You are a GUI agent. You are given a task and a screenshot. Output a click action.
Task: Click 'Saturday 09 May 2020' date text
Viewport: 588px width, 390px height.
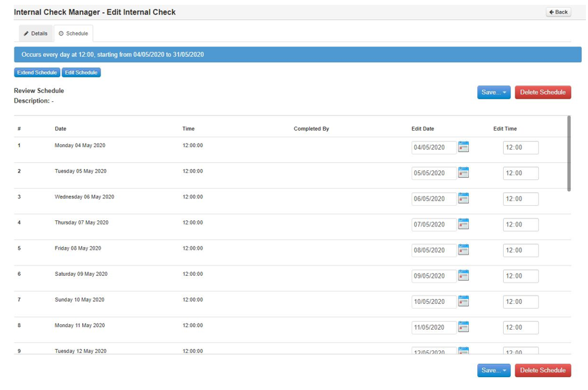(81, 274)
